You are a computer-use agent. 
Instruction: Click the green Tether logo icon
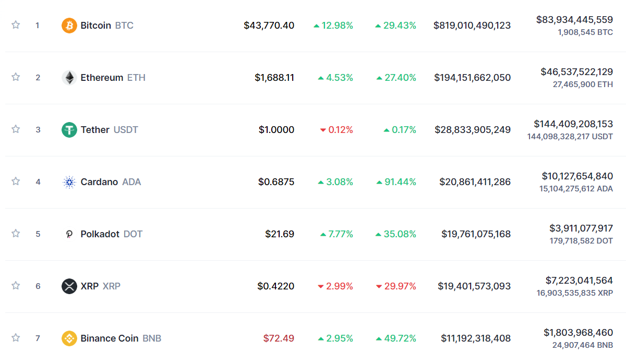pos(69,130)
